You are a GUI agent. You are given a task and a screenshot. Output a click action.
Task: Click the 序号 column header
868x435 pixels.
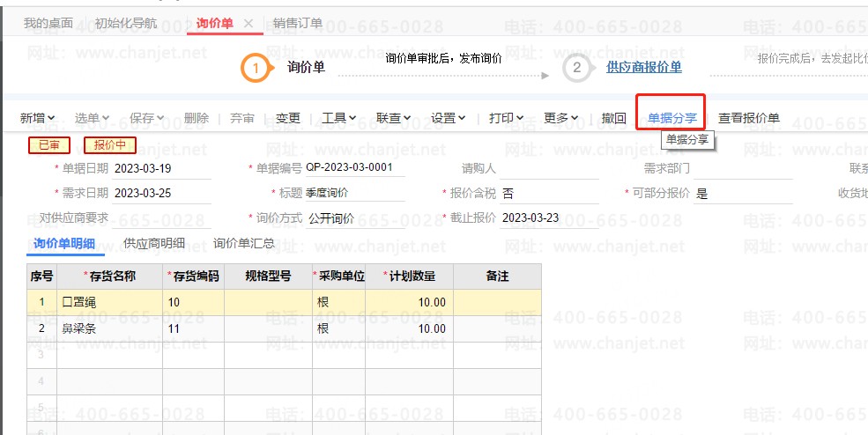point(41,276)
